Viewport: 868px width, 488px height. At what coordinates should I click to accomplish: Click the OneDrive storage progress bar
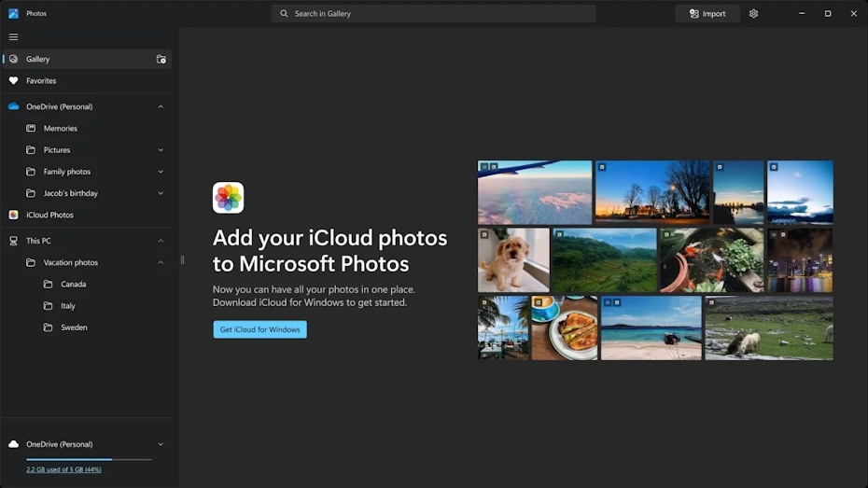pyautogui.click(x=89, y=459)
